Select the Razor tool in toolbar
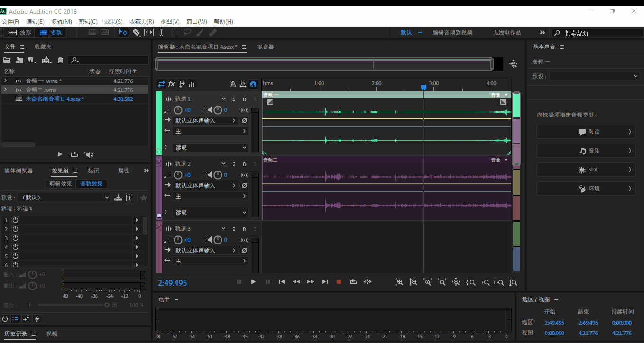The height and width of the screenshot is (343, 644). [136, 33]
